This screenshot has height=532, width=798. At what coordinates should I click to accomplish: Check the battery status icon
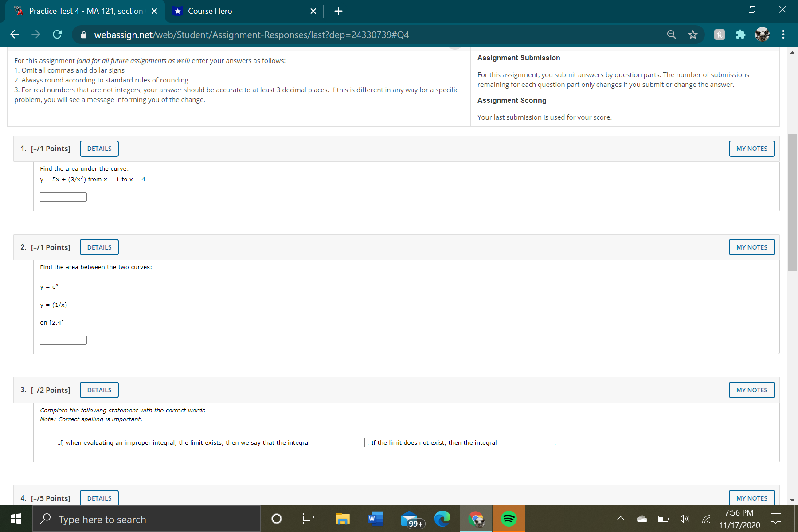(x=663, y=519)
